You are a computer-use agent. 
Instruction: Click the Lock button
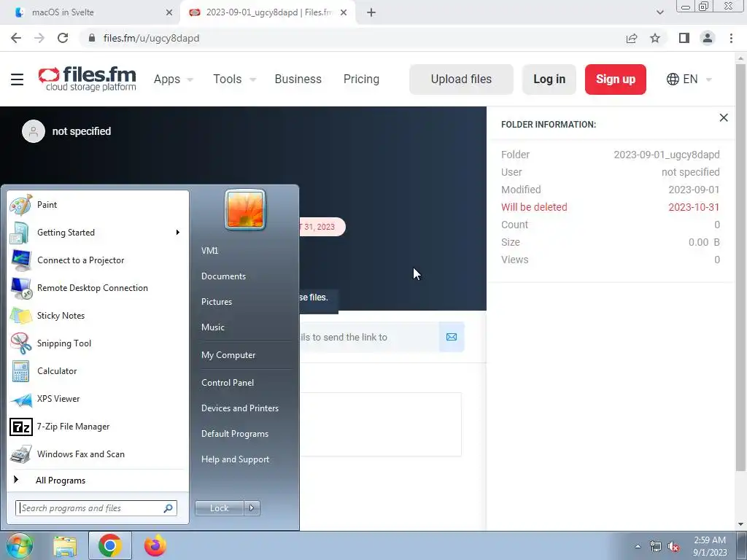[x=219, y=508]
